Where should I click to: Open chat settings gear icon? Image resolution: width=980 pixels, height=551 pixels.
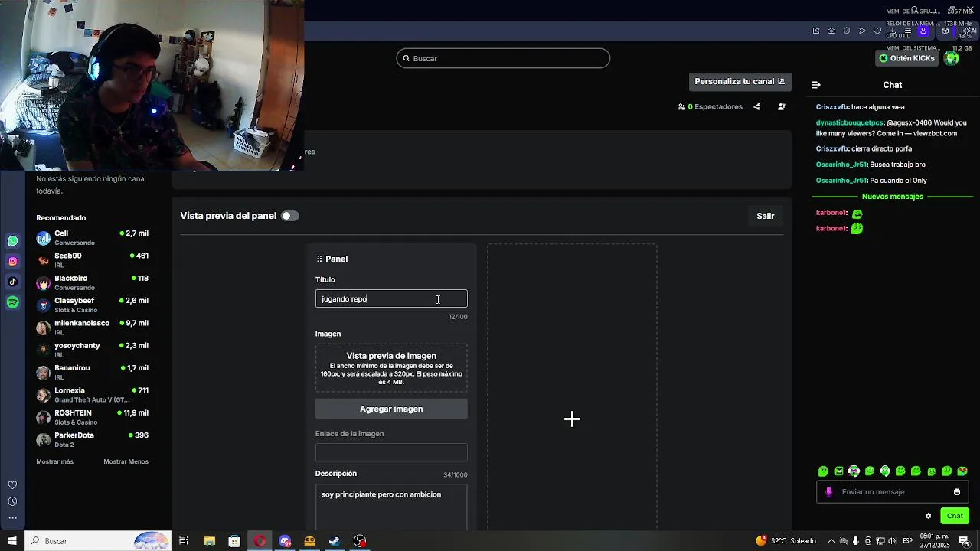point(929,516)
